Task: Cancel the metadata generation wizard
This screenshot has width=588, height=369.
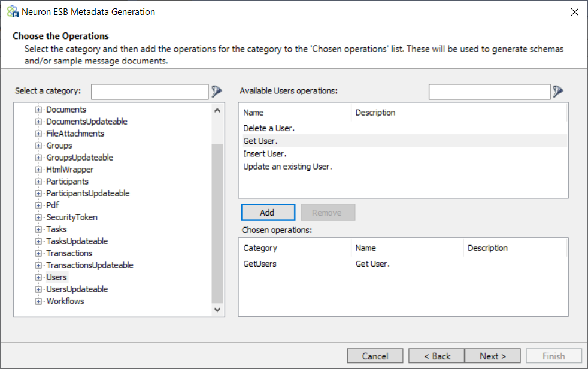Action: click(x=375, y=356)
